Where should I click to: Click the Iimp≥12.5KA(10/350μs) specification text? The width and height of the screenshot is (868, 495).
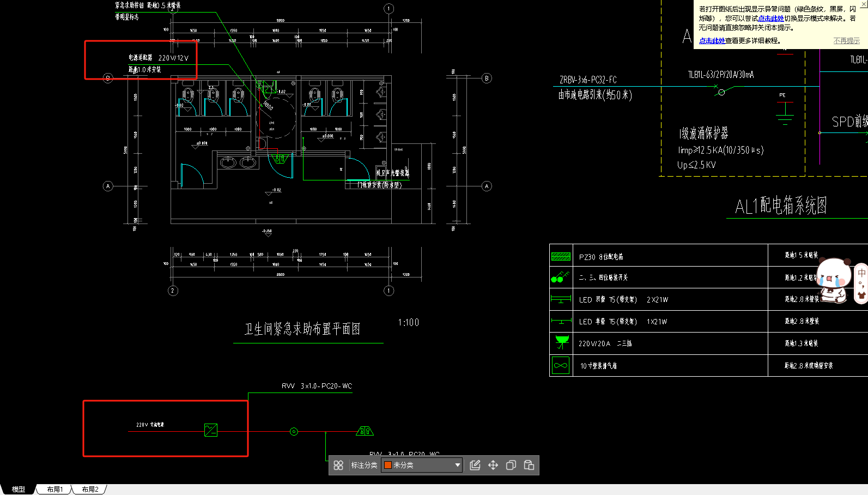tap(720, 150)
